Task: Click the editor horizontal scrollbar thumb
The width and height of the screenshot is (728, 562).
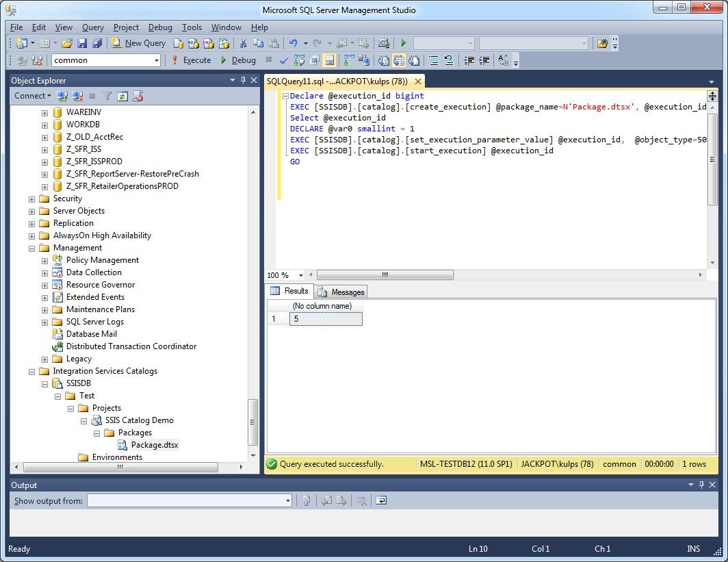Action: pyautogui.click(x=385, y=275)
